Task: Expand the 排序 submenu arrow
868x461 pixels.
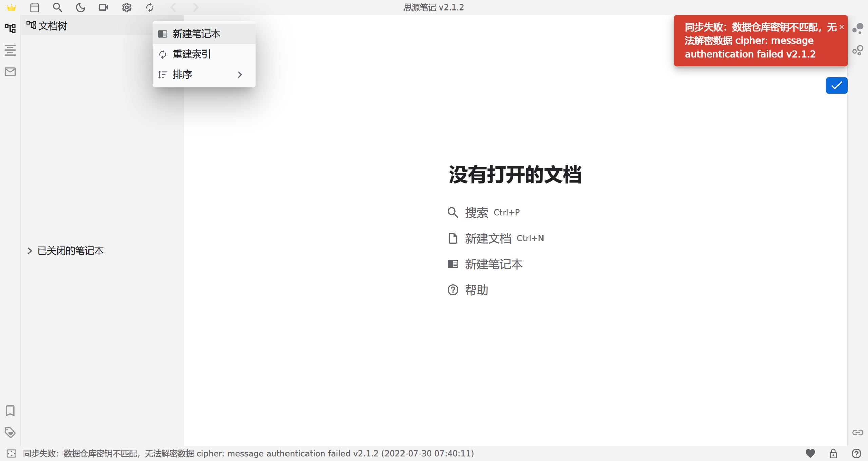Action: click(x=240, y=75)
